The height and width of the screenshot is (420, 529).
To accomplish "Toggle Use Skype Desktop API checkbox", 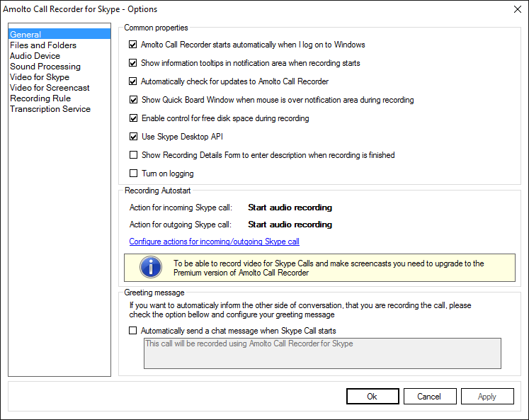I will coord(134,137).
